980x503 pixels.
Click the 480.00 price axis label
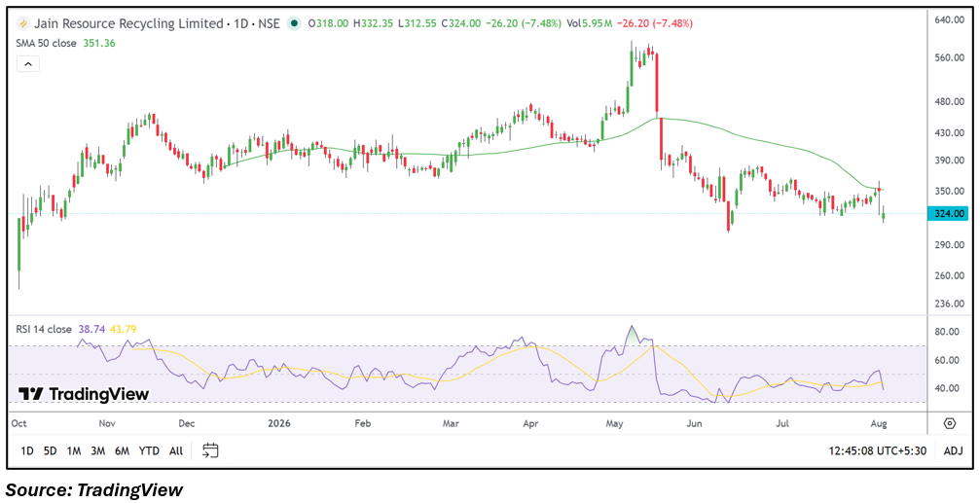tap(950, 102)
